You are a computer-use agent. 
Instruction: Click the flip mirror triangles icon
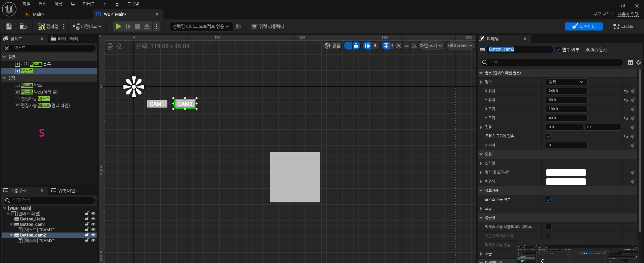coord(414,46)
